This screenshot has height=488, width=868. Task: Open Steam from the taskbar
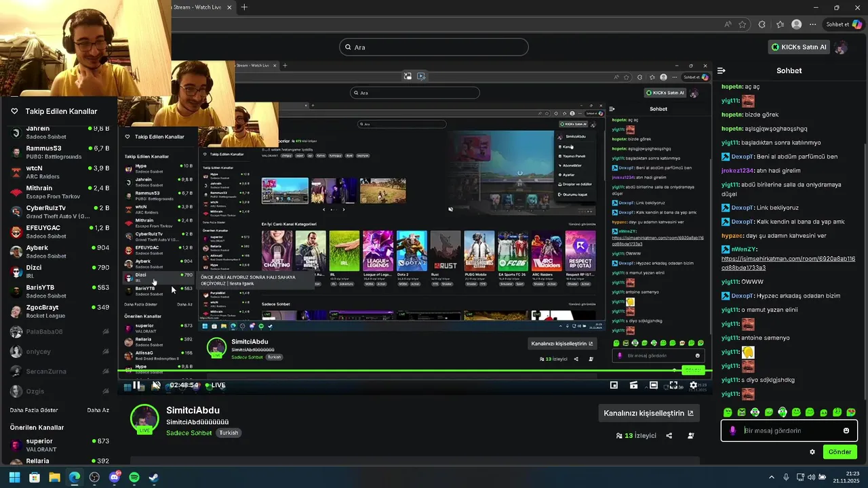tap(154, 477)
